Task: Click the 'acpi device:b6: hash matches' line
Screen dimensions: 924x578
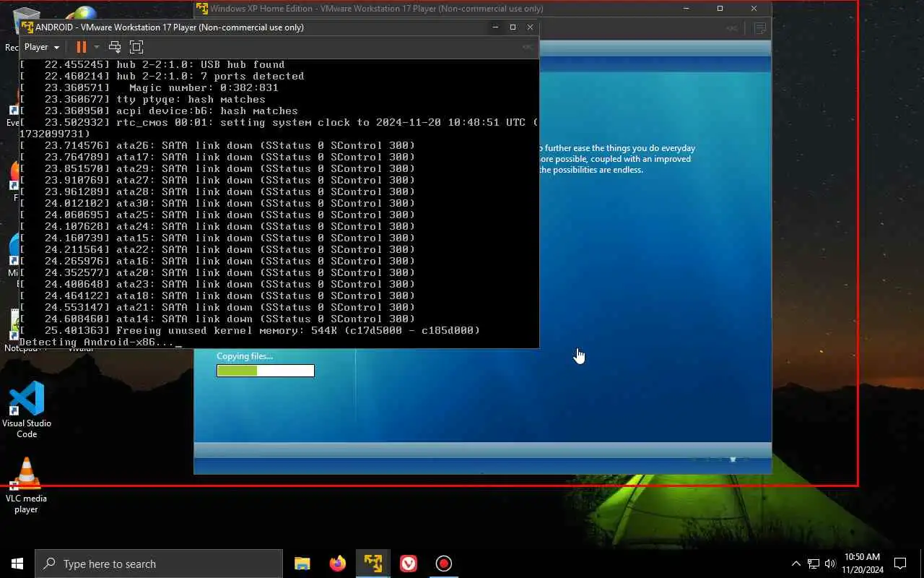Action: pos(159,111)
